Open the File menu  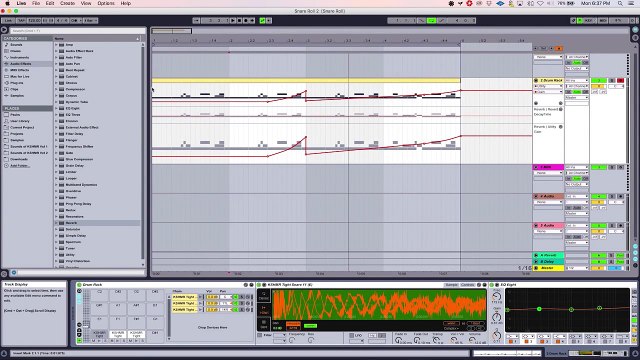(36, 3)
